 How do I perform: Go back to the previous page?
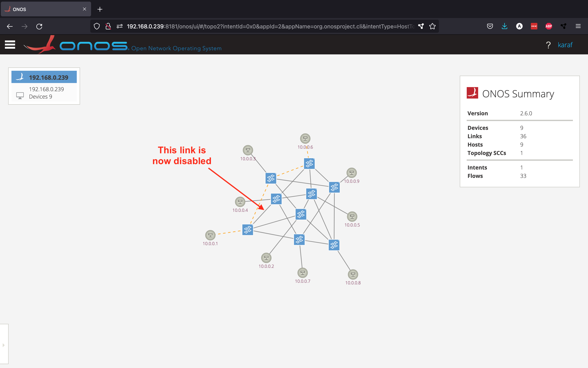point(10,26)
